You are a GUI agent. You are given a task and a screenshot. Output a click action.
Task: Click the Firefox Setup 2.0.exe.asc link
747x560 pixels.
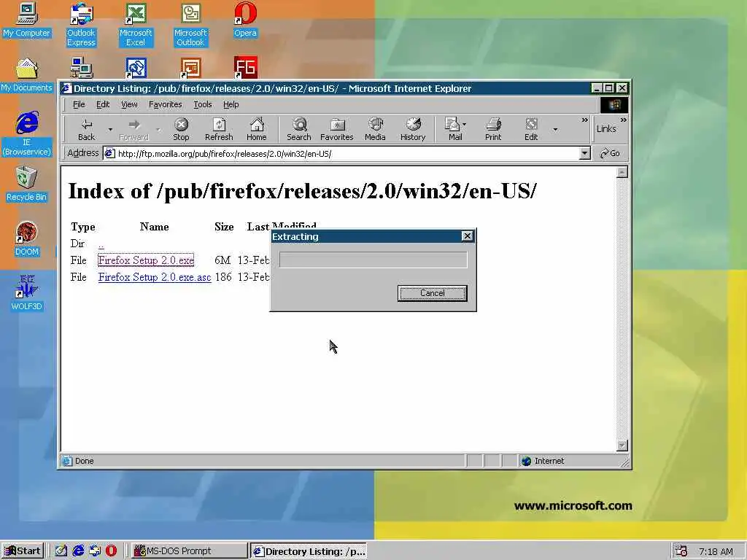click(x=155, y=277)
